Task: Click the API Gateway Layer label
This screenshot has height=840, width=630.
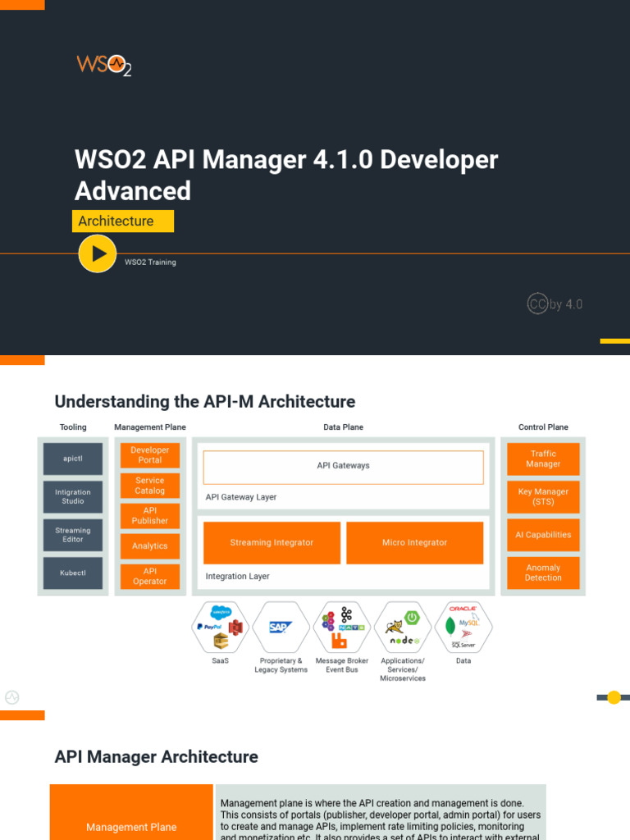Action: tap(241, 497)
